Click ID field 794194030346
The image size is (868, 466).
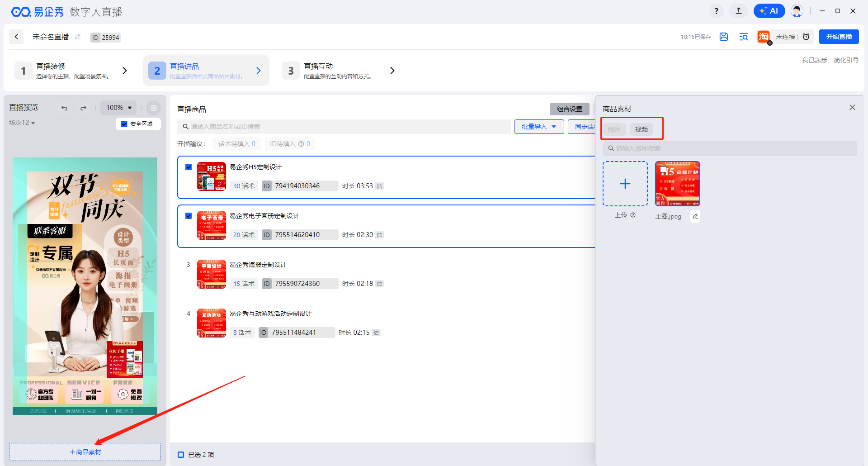tap(300, 186)
